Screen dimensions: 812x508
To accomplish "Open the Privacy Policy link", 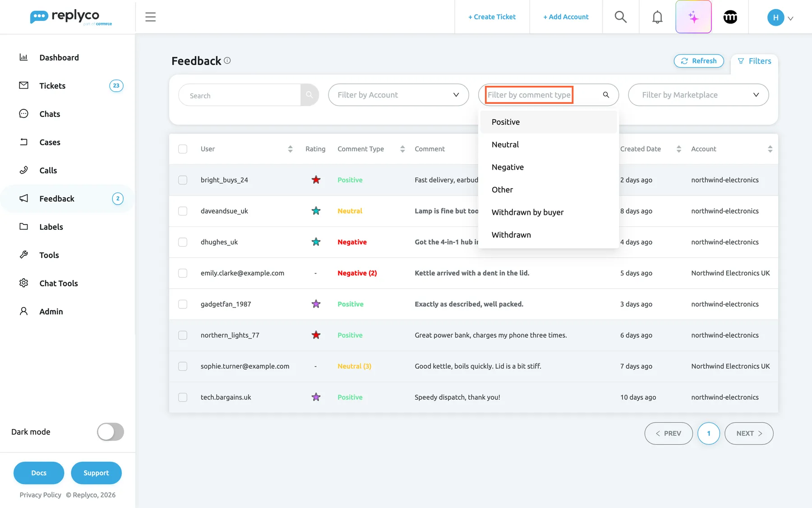I will pos(40,495).
